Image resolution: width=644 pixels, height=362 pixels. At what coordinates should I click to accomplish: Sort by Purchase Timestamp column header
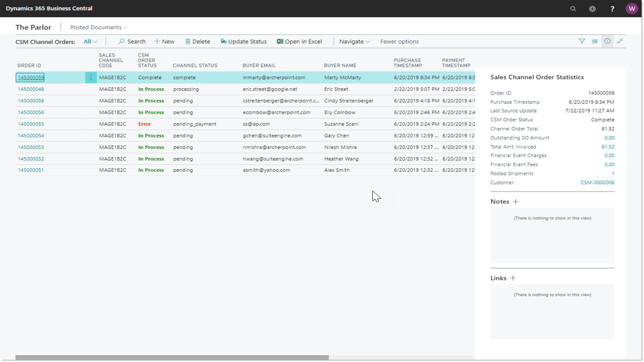pyautogui.click(x=408, y=63)
